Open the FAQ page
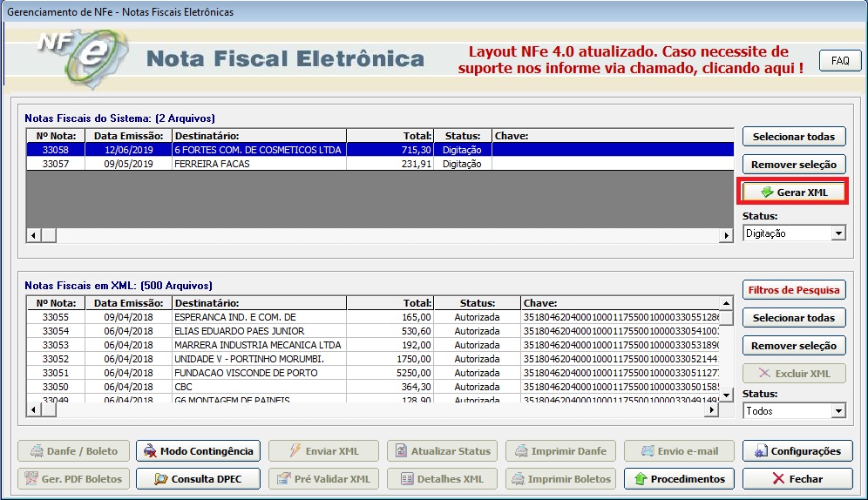 [840, 60]
